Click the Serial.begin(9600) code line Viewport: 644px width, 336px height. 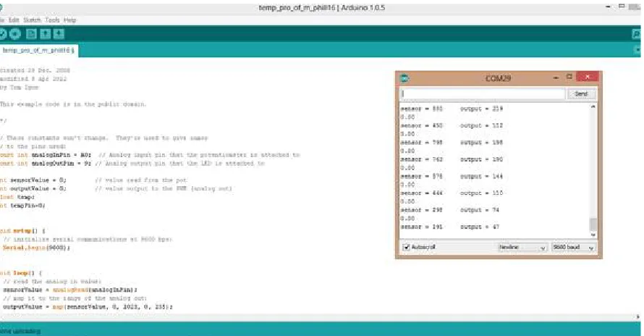36,248
